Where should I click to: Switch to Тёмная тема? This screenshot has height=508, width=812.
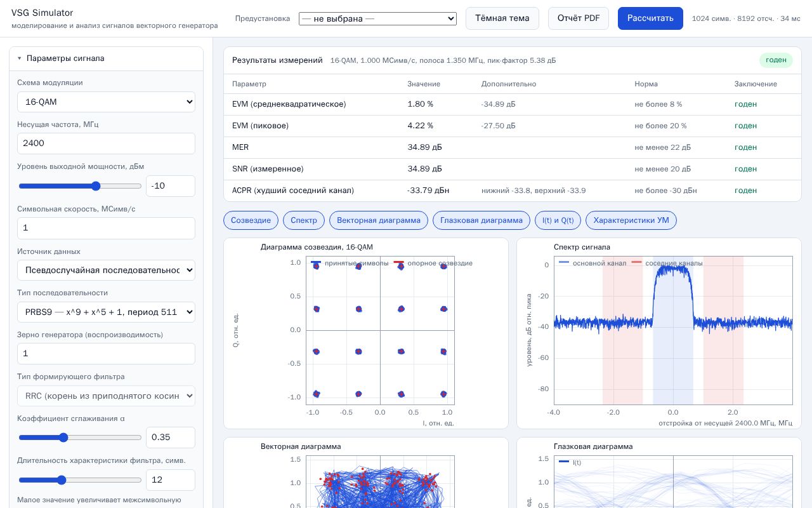tap(502, 18)
